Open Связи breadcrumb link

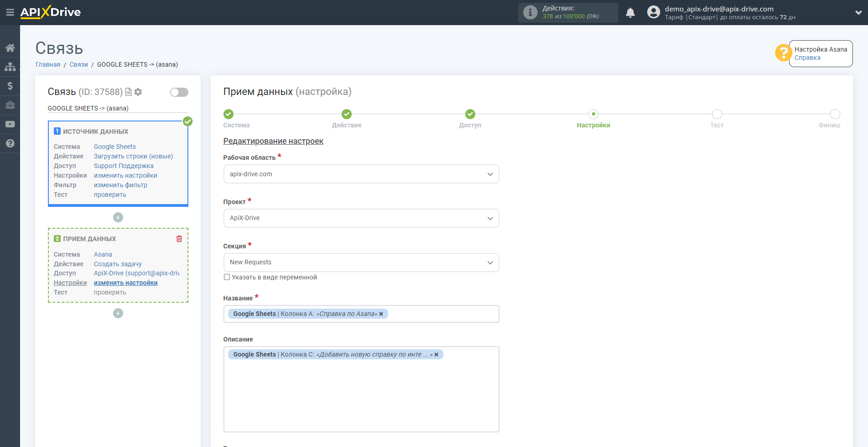[x=78, y=64]
